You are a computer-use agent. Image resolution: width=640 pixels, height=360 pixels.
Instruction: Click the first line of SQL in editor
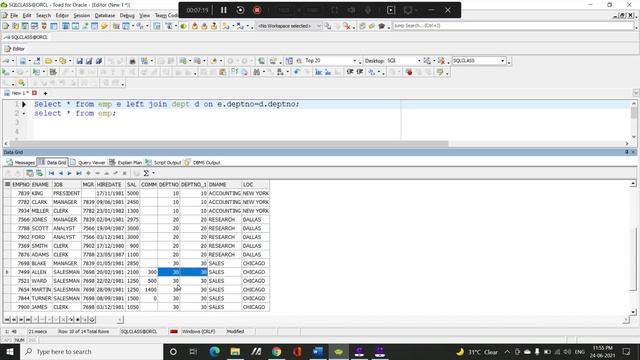167,104
